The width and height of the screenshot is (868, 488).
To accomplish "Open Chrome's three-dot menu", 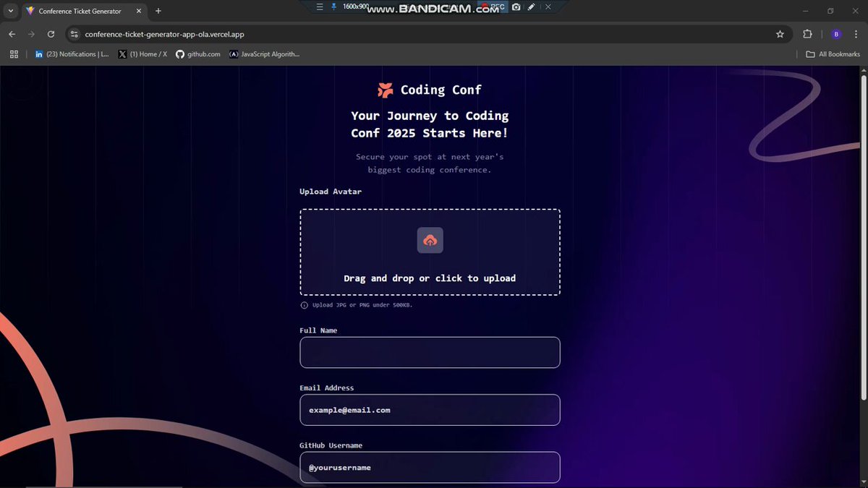I will [856, 34].
